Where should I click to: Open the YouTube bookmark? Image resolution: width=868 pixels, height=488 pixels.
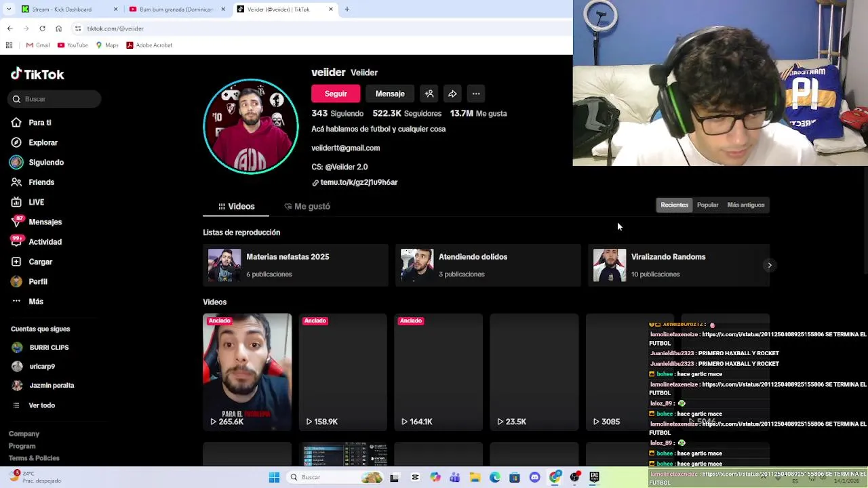[x=73, y=45]
